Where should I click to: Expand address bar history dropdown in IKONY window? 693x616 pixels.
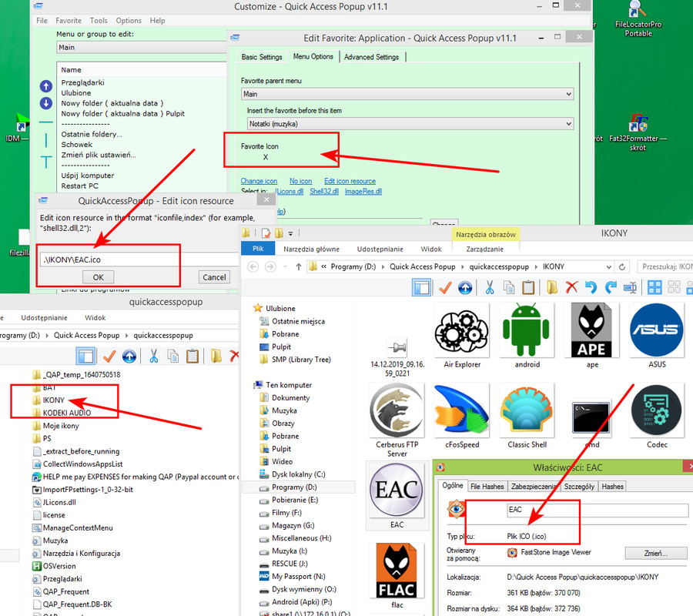coord(608,267)
